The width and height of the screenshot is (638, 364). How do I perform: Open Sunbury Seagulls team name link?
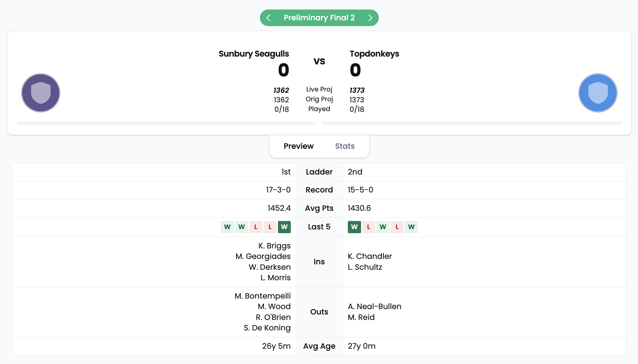[254, 54]
